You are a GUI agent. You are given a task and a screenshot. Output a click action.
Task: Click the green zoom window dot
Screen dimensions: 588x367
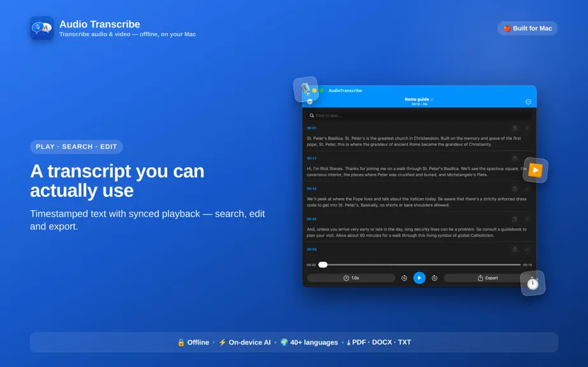[x=321, y=90]
